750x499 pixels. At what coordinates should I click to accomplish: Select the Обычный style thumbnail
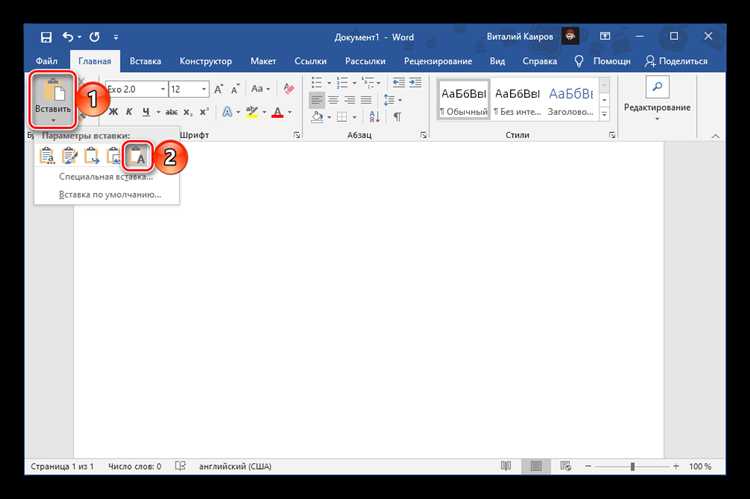pyautogui.click(x=463, y=100)
